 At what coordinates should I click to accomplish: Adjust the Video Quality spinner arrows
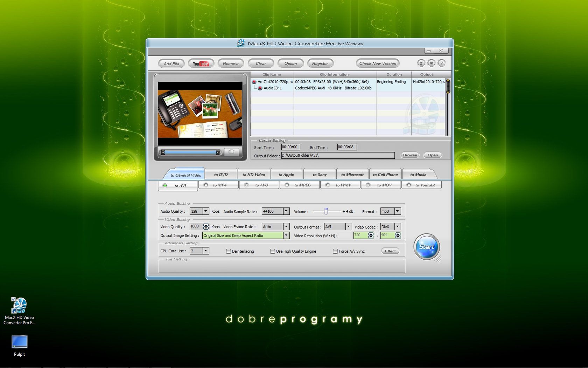coord(206,226)
